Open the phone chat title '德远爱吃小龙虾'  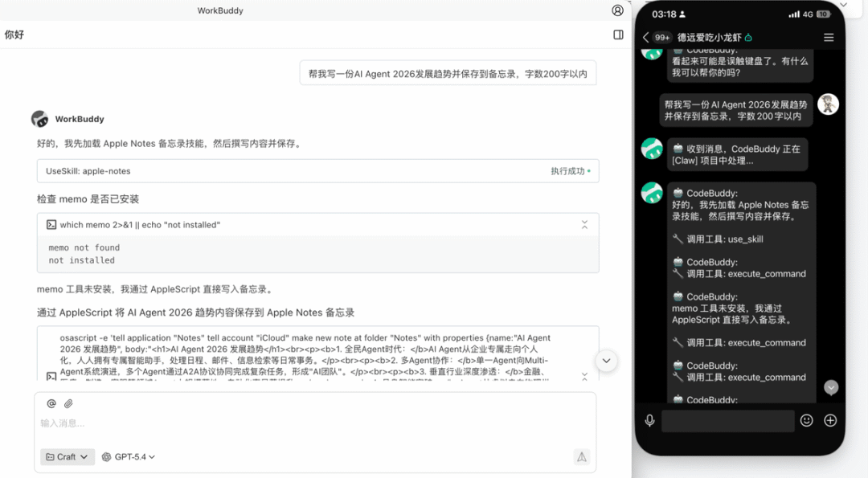click(709, 37)
